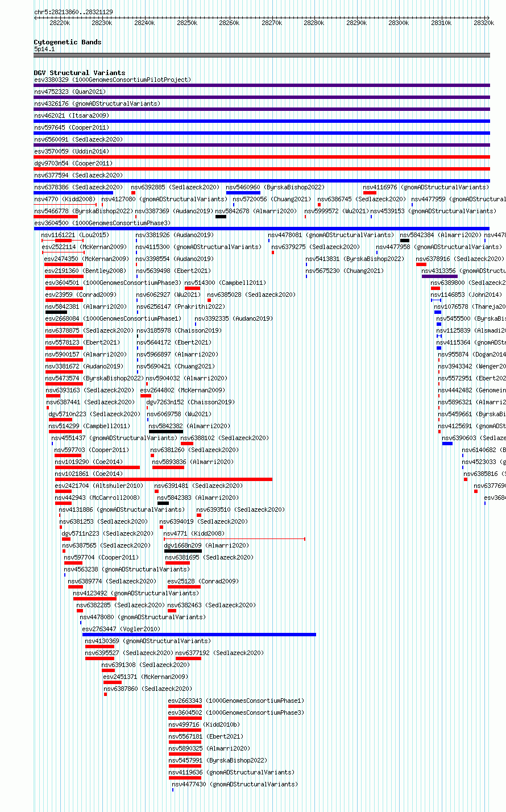Image resolution: width=506 pixels, height=812 pixels.
Task: Click the 28300k ruler tick label
Action: pos(399,23)
